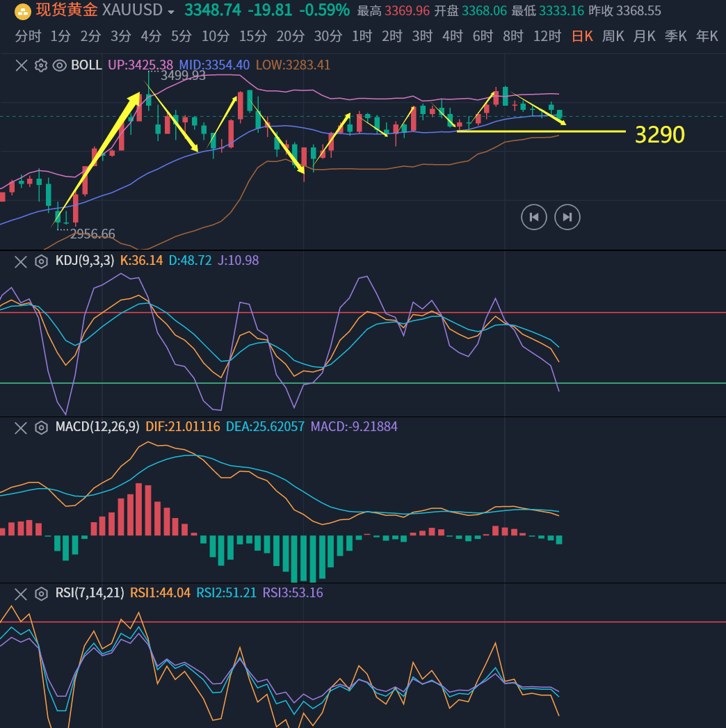Click the RSI(7,14,21) indicator label
Screen dimensions: 726x728
[x=90, y=593]
